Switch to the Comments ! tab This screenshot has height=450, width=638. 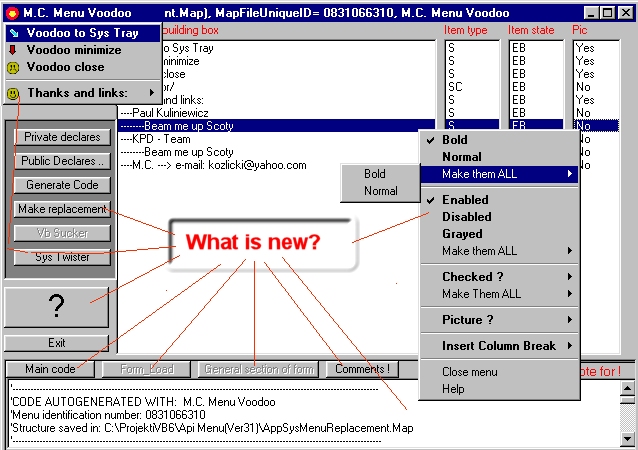coord(360,369)
